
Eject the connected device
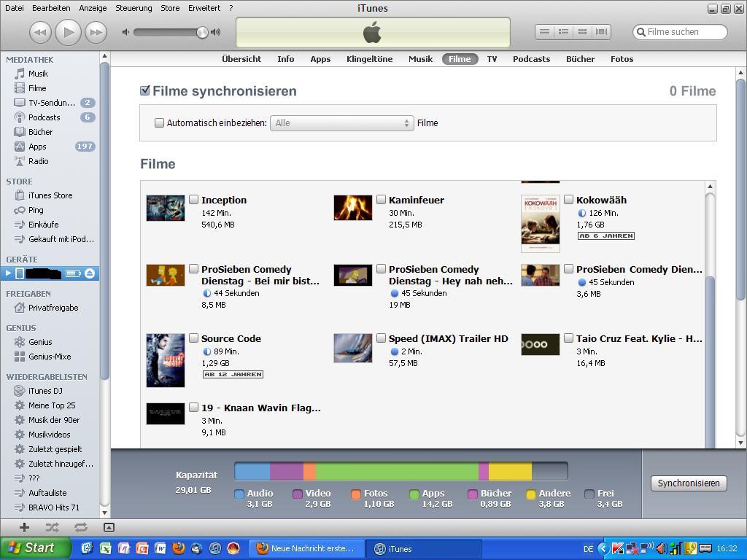(x=90, y=273)
